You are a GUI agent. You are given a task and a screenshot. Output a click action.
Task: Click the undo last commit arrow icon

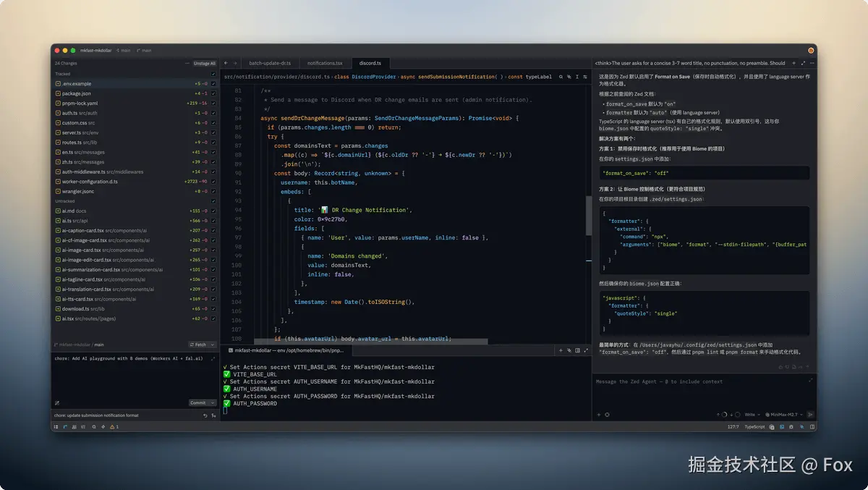point(205,415)
